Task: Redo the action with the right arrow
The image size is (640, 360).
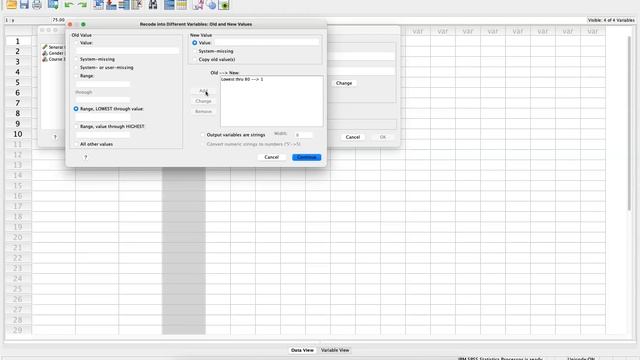Action: click(x=82, y=4)
